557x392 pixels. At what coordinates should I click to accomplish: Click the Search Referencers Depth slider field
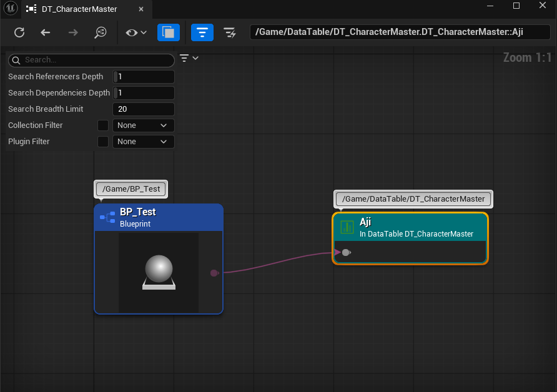click(143, 77)
